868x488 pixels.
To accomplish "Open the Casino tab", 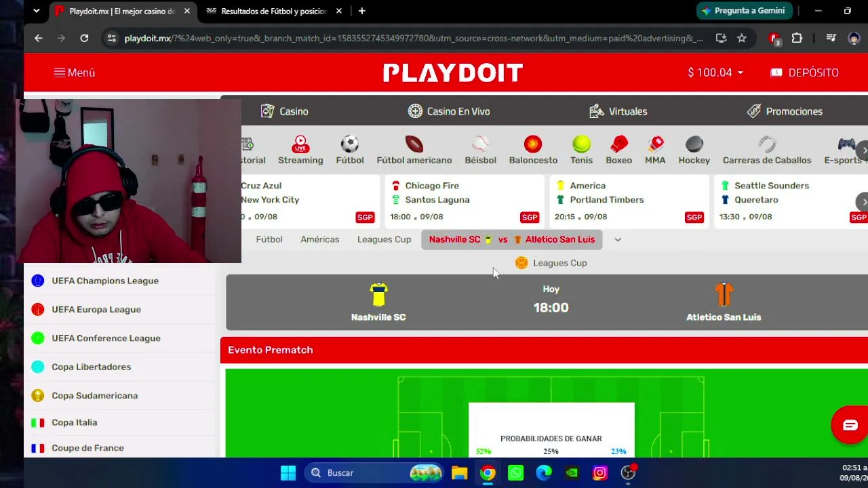I will (285, 111).
